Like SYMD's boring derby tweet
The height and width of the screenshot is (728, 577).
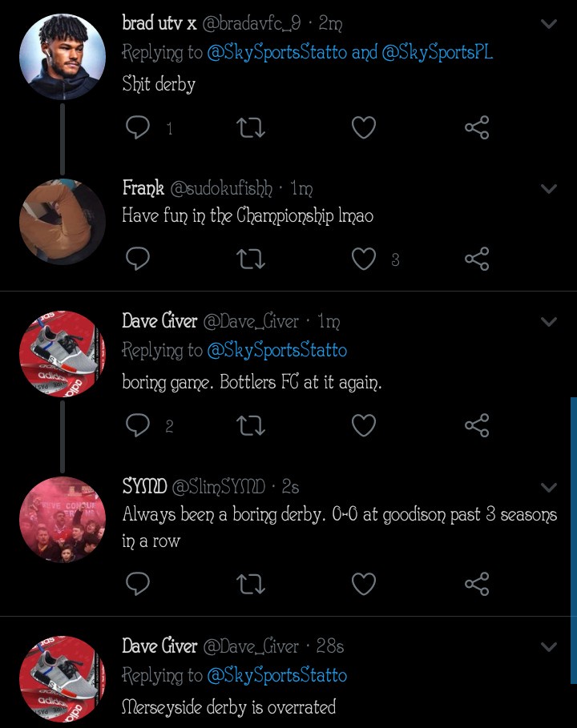click(x=364, y=584)
